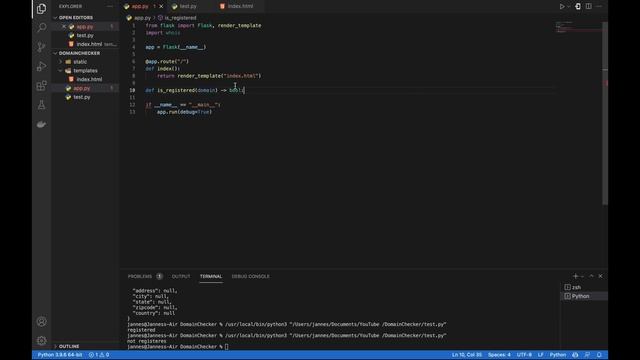The image size is (640, 360).
Task: Change the LF end of line setting
Action: (x=540, y=355)
